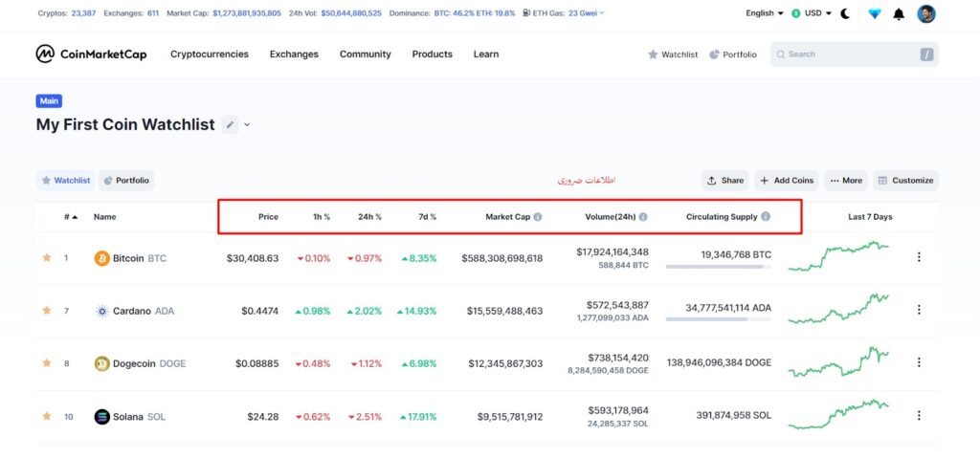Image resolution: width=980 pixels, height=458 pixels.
Task: Sort by rank number column
Action: click(x=71, y=217)
